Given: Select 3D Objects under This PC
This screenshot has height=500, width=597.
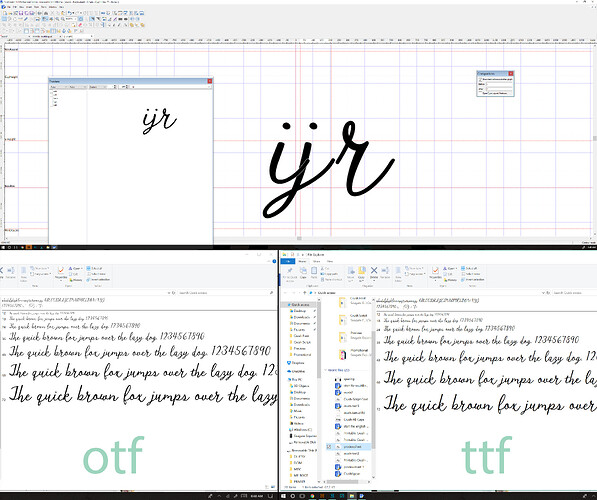Looking at the screenshot, I should coord(300,386).
